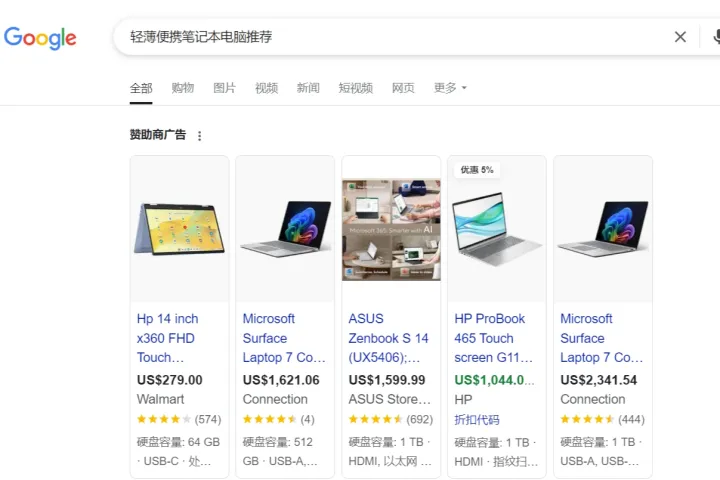The image size is (720, 480).
Task: Open Microsoft Surface Laptop 7 link priced US$2,341.54
Action: pyautogui.click(x=602, y=338)
